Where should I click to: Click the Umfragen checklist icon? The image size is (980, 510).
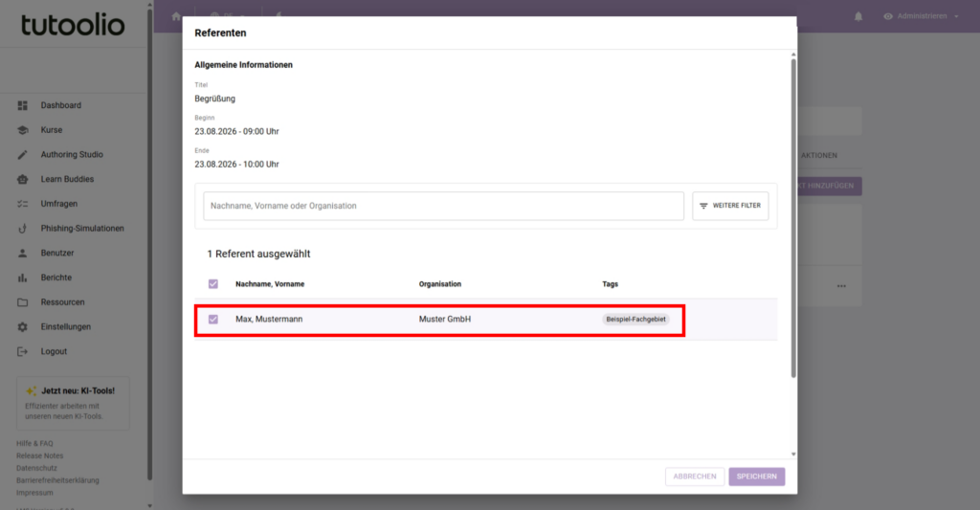coord(23,204)
